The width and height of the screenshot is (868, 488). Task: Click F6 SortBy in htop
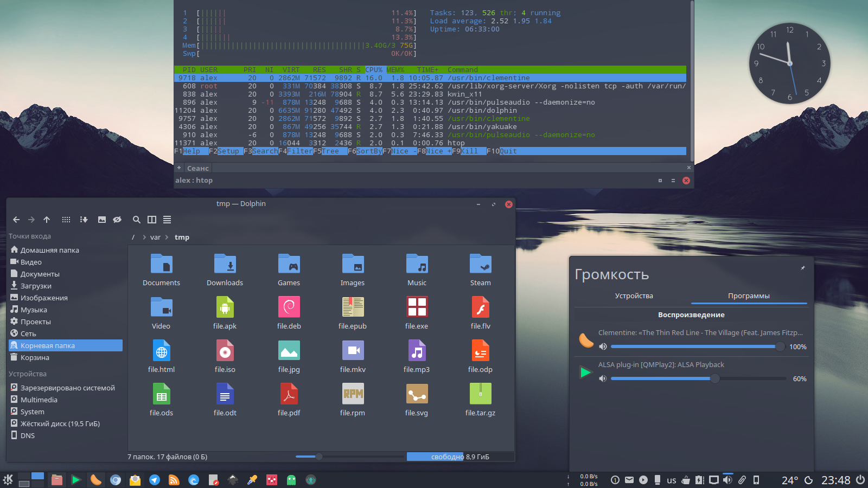point(365,151)
